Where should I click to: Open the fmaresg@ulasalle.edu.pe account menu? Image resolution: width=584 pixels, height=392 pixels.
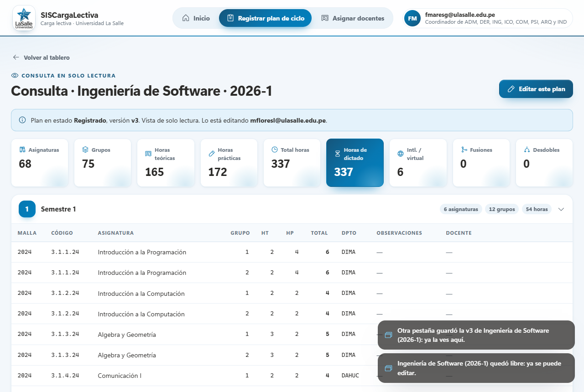point(487,18)
